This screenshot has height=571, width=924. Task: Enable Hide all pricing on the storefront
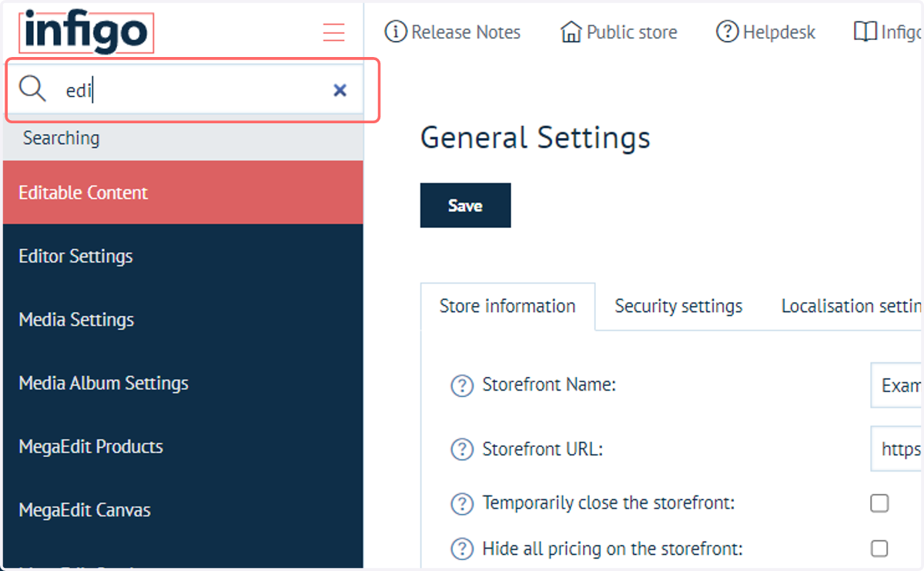click(x=879, y=549)
